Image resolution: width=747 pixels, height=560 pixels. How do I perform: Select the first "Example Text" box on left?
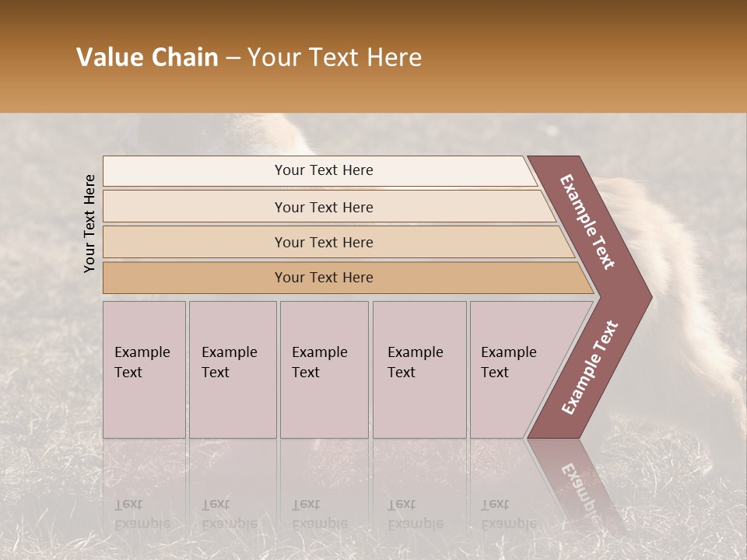coord(144,369)
